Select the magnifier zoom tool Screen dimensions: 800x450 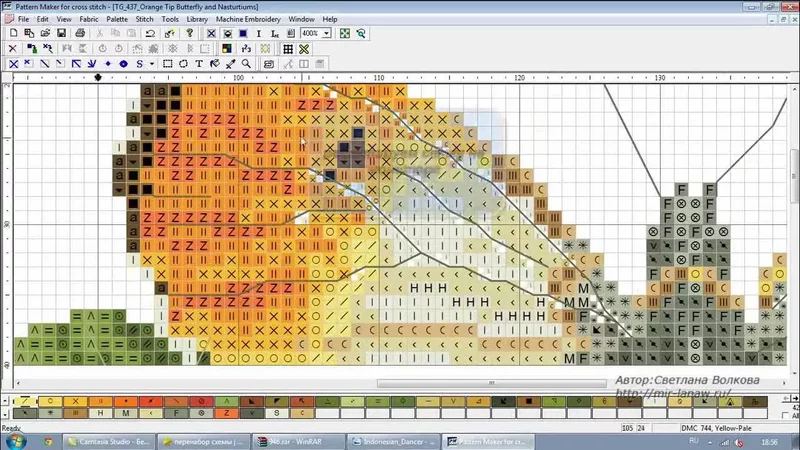coord(246,64)
